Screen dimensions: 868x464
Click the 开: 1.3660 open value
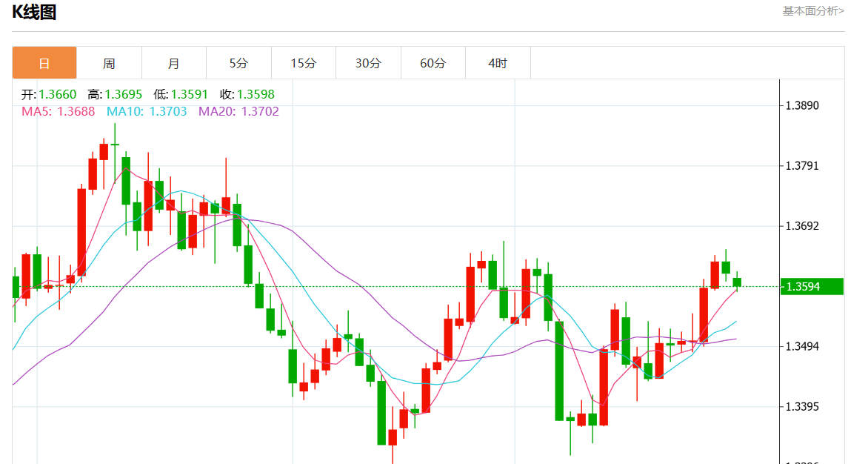point(49,94)
